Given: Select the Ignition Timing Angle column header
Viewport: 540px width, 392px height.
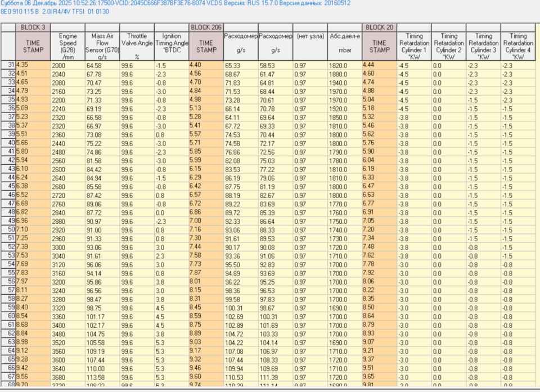Looking at the screenshot, I should [171, 46].
